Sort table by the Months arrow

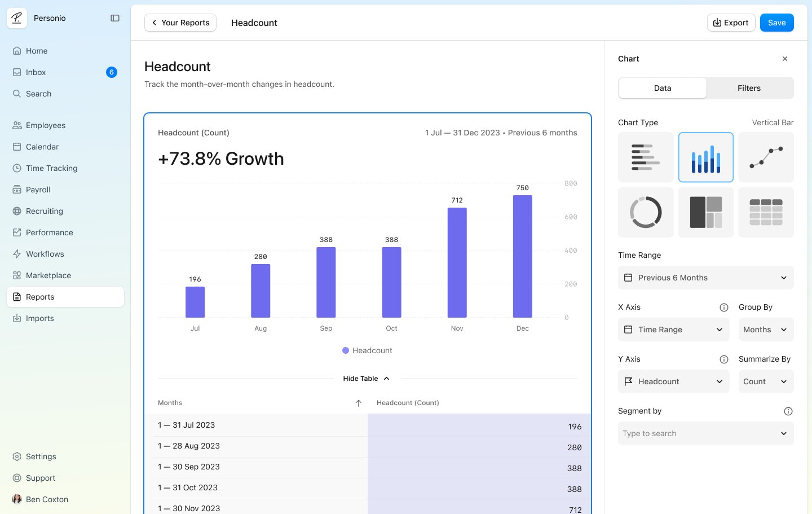(x=359, y=403)
